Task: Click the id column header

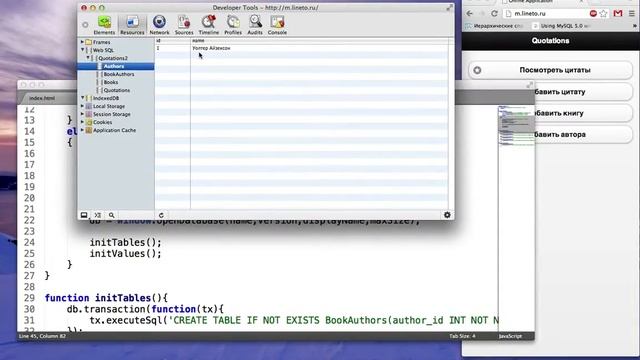Action: 172,40
